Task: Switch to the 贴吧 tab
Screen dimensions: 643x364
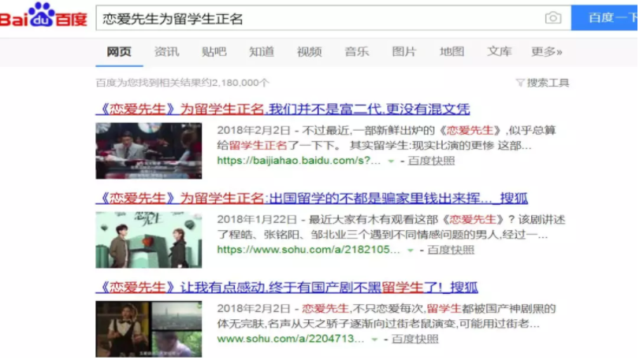Action: (x=214, y=52)
